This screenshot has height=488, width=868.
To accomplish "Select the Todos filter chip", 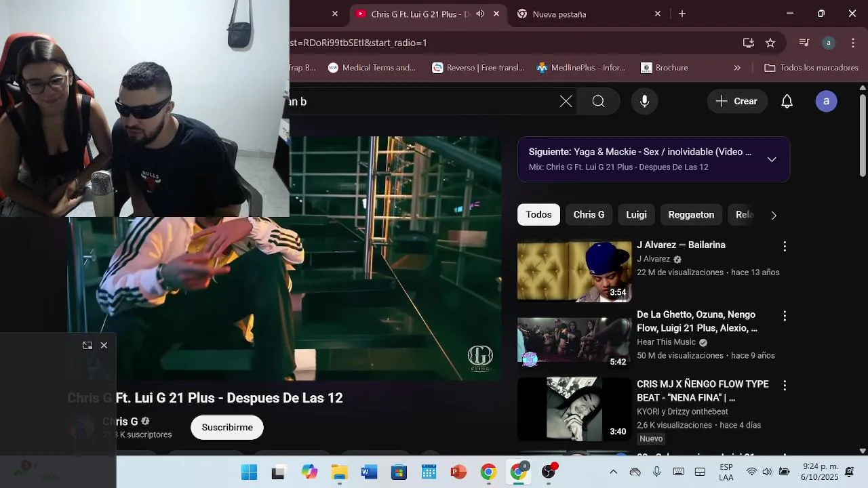I will point(538,215).
